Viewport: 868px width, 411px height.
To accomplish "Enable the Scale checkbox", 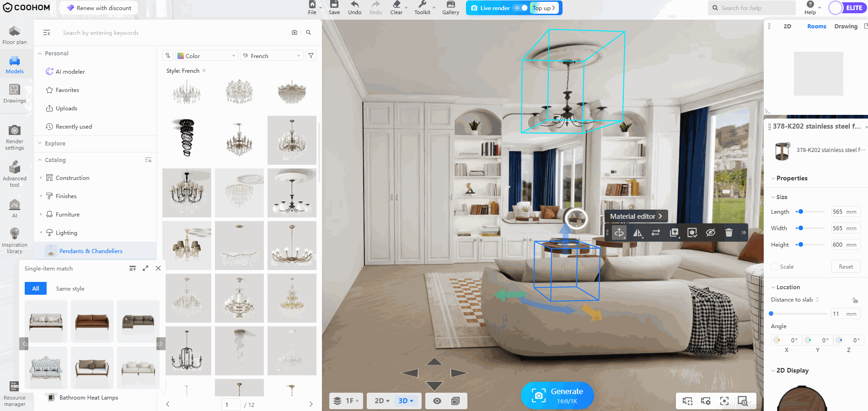I will tap(775, 266).
